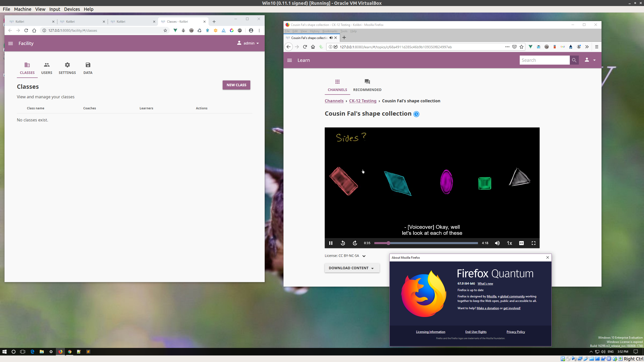The width and height of the screenshot is (644, 362).
Task: Click the video progress bar
Action: coord(426,243)
